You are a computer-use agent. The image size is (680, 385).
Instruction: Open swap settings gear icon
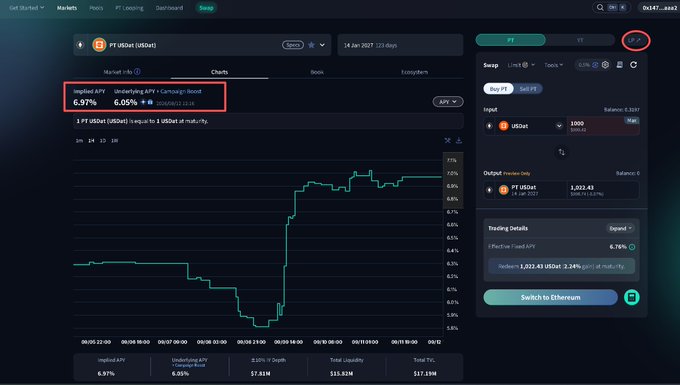(605, 65)
